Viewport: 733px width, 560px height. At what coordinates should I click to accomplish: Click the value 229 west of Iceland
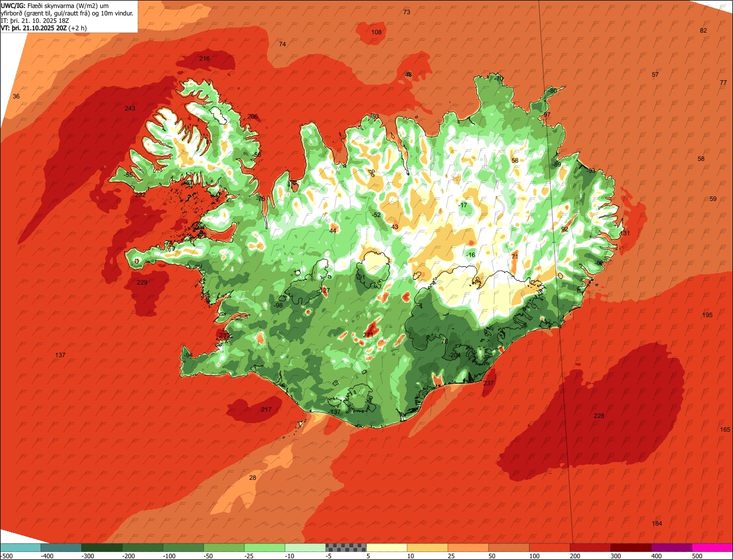point(142,283)
